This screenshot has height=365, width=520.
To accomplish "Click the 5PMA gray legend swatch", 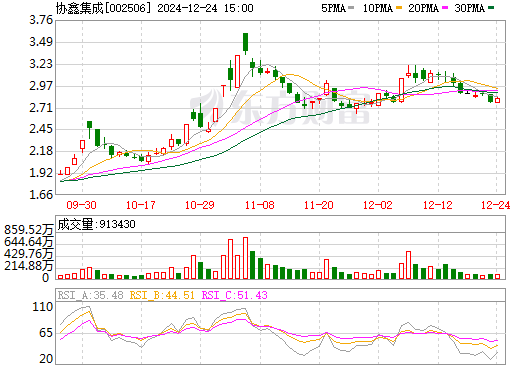I will pyautogui.click(x=351, y=8).
